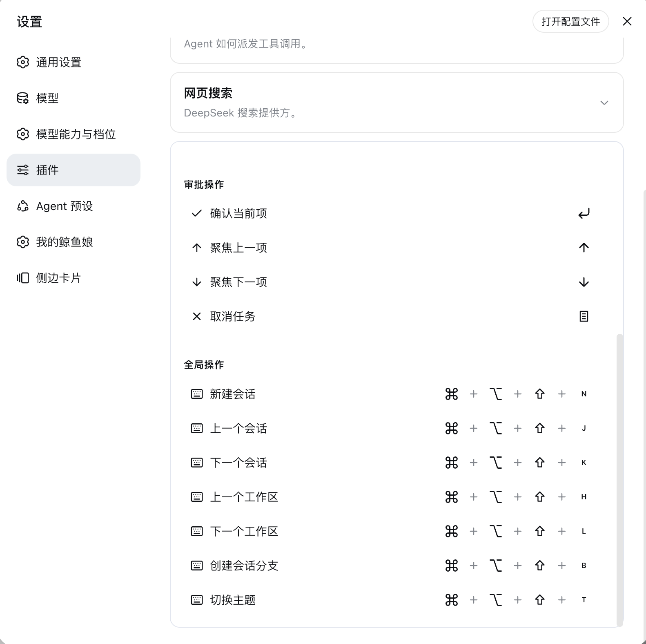
Task: Click the Option key symbol for 上一个会话
Action: [x=496, y=428]
